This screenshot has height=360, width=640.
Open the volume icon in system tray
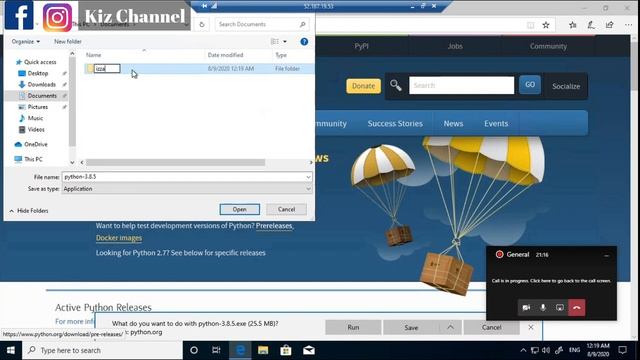pyautogui.click(x=546, y=350)
